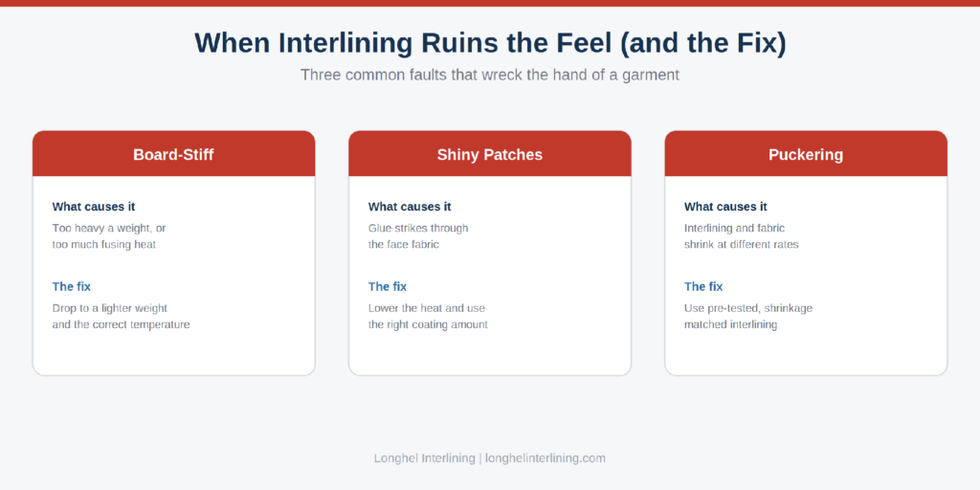
Task: Select 'What causes it' in Board-Stiff card
Action: click(x=94, y=207)
